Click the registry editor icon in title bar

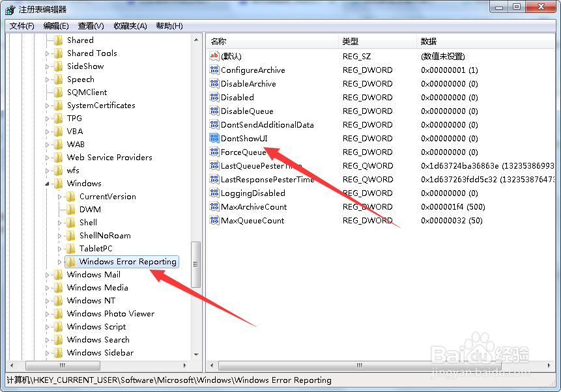(x=10, y=10)
